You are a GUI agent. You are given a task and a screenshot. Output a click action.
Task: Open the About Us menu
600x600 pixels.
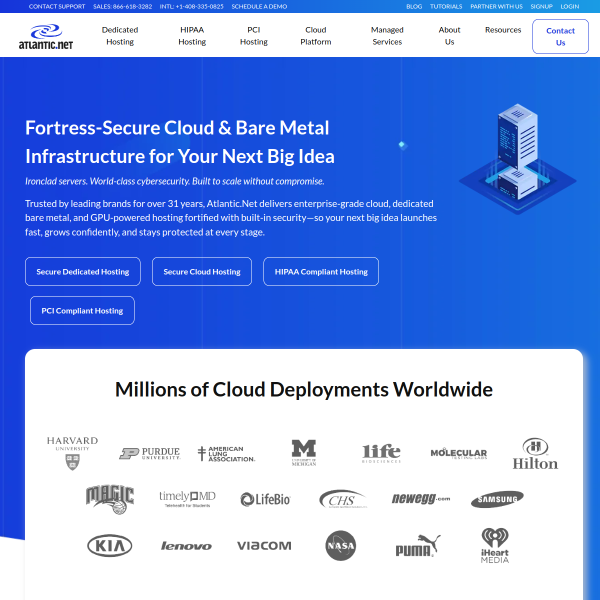(x=450, y=36)
